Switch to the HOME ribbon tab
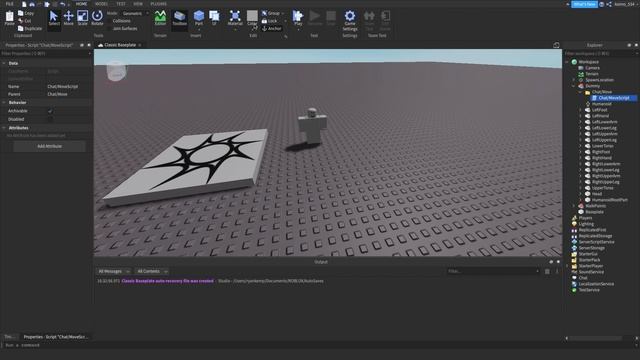The width and height of the screenshot is (640, 360). coord(81,4)
